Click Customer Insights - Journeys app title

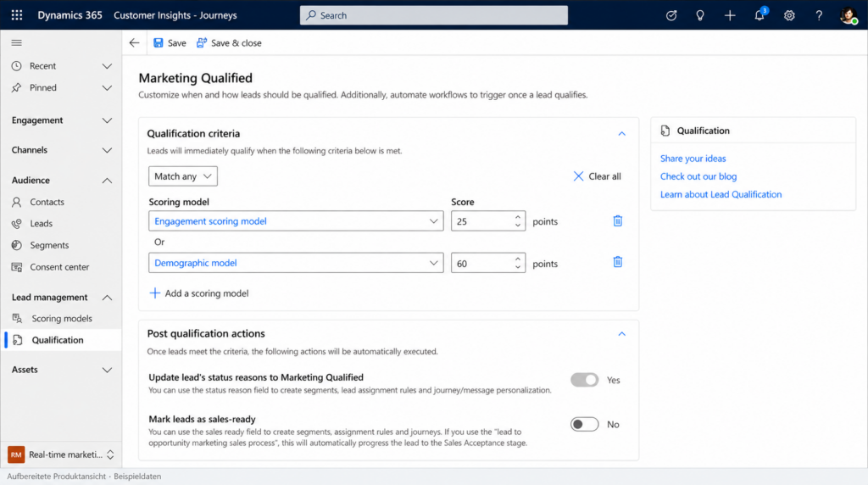(x=175, y=15)
